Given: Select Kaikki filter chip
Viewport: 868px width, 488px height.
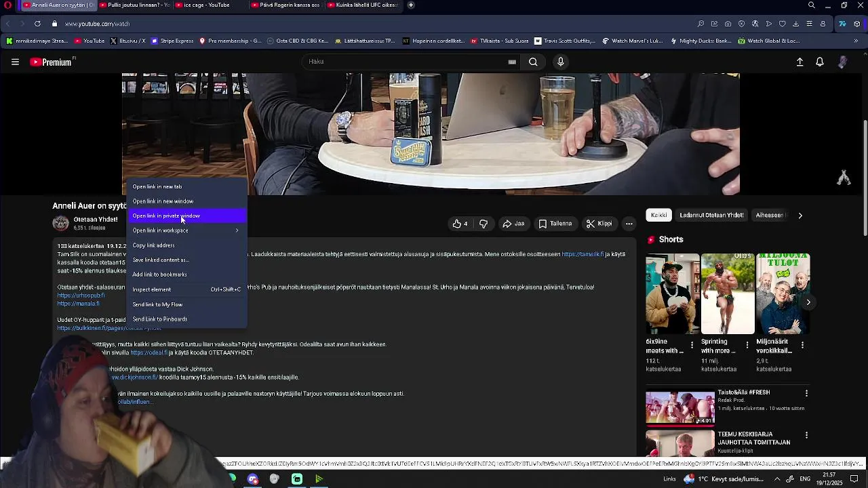Looking at the screenshot, I should (658, 216).
